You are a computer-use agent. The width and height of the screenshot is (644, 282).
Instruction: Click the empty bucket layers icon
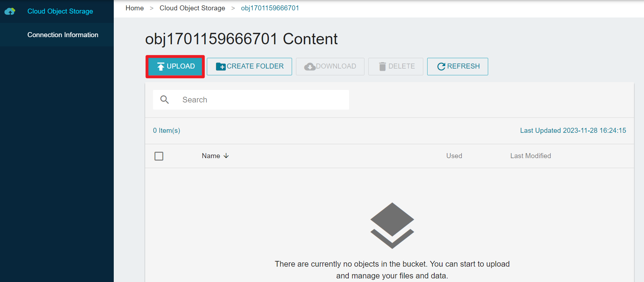pyautogui.click(x=392, y=225)
